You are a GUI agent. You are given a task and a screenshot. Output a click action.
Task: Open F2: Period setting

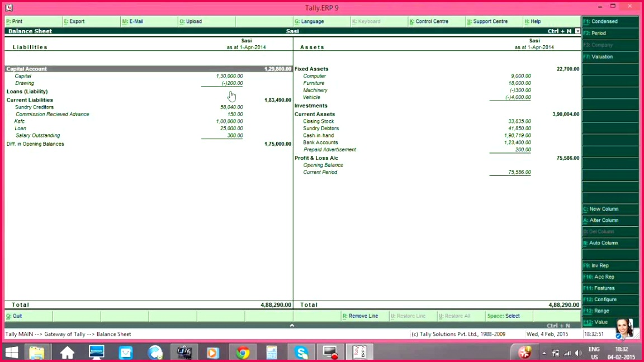(x=610, y=34)
